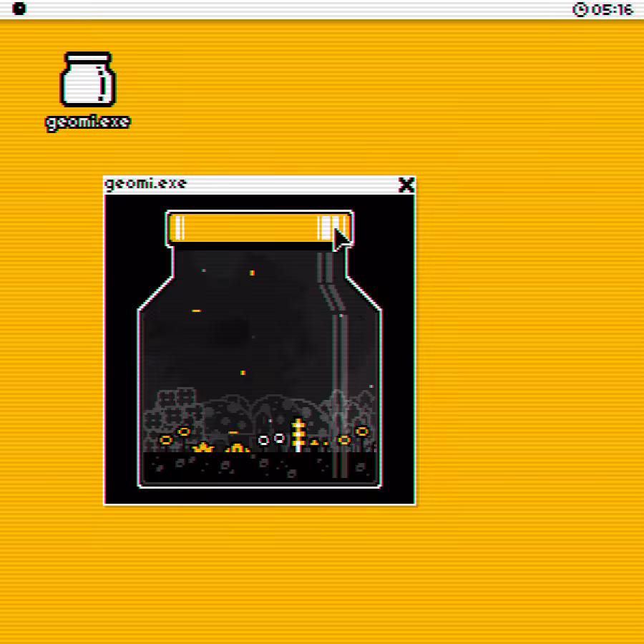Screen dimensions: 644x644
Task: Open the geomi.exe jar desktop icon
Action: [x=88, y=79]
